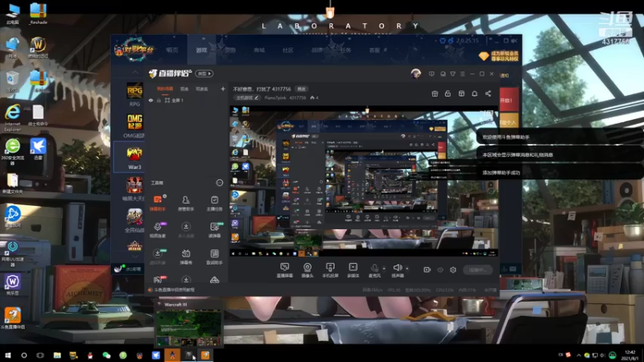The image size is (644, 362).
Task: Add 摄像头 camera source
Action: tap(308, 270)
